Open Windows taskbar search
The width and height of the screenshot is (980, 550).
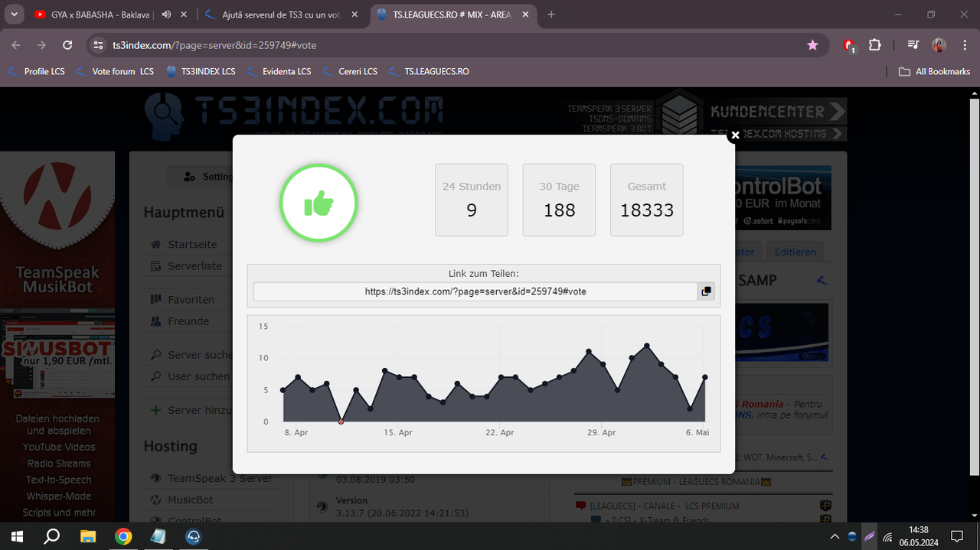tap(53, 536)
